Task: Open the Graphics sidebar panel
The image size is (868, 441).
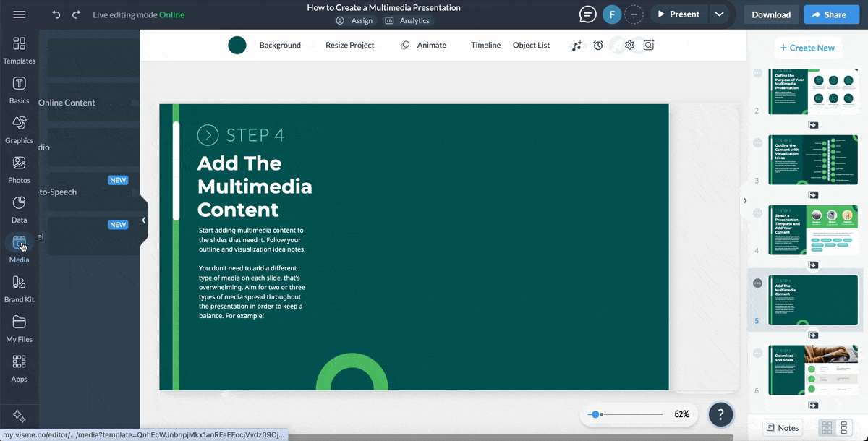Action: 20,129
